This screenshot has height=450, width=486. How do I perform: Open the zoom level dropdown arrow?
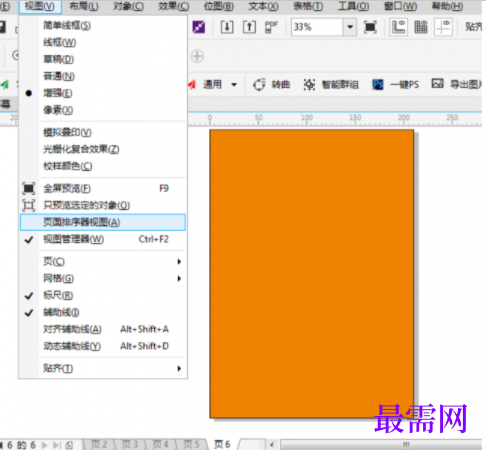click(x=350, y=27)
